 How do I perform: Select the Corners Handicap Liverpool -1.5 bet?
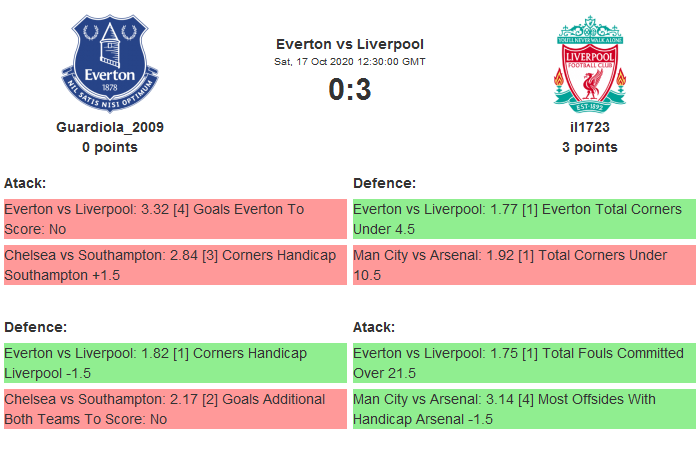pos(175,363)
